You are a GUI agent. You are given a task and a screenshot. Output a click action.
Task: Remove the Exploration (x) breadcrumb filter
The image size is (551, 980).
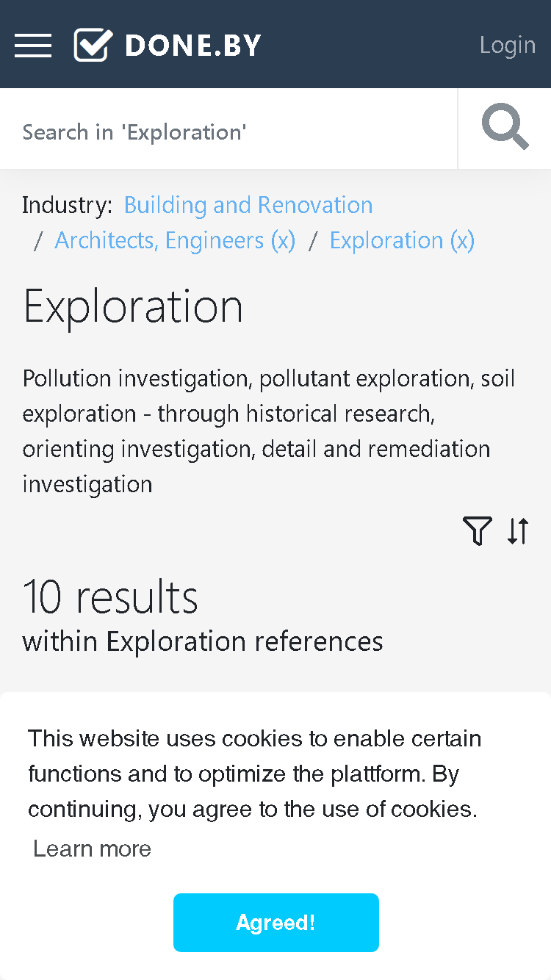[402, 240]
